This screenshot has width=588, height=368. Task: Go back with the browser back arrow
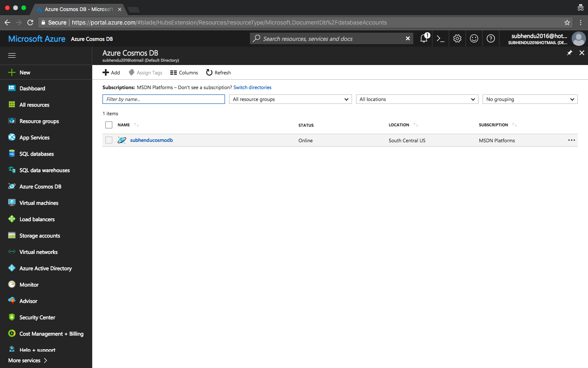7,22
